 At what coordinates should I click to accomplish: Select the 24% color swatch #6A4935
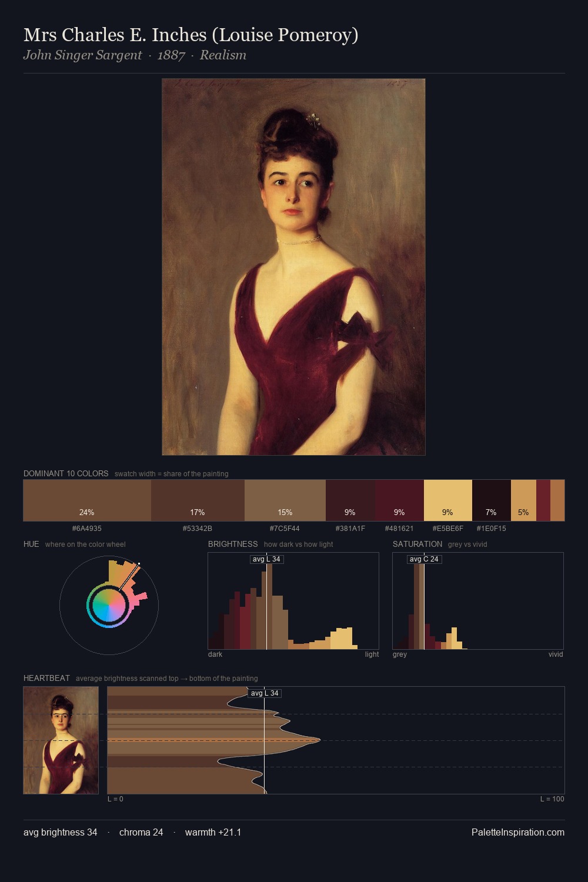87,500
